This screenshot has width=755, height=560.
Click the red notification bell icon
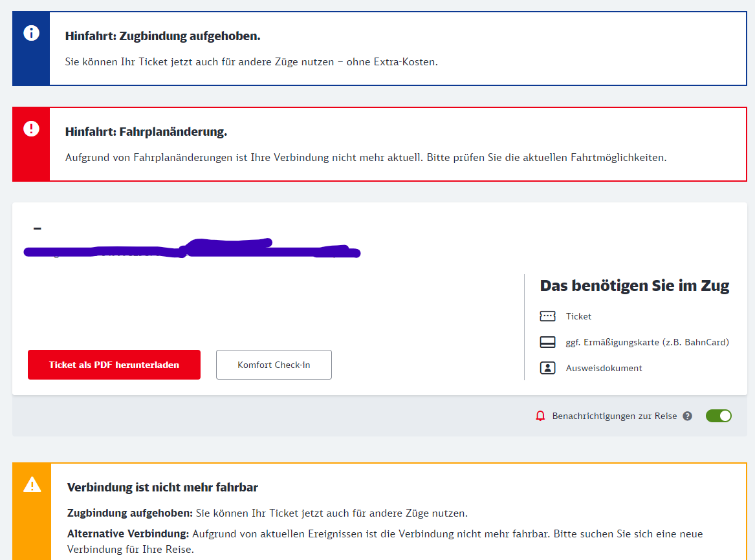[541, 416]
